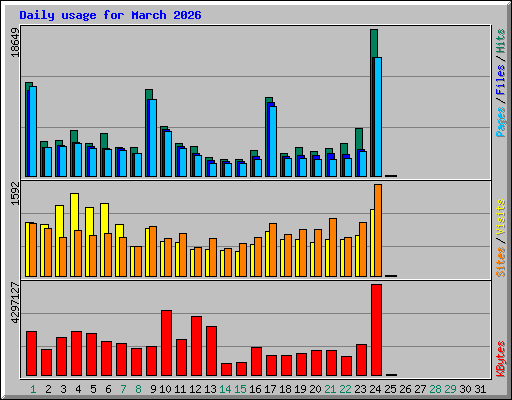This screenshot has width=512, height=400.
Task: Click day 10 on the date axis
Action: (165, 389)
